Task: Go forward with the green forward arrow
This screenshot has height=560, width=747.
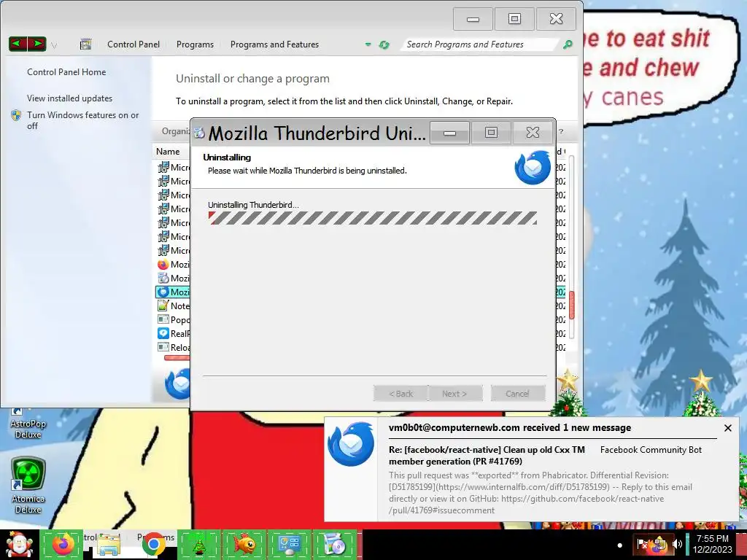Action: [x=37, y=44]
